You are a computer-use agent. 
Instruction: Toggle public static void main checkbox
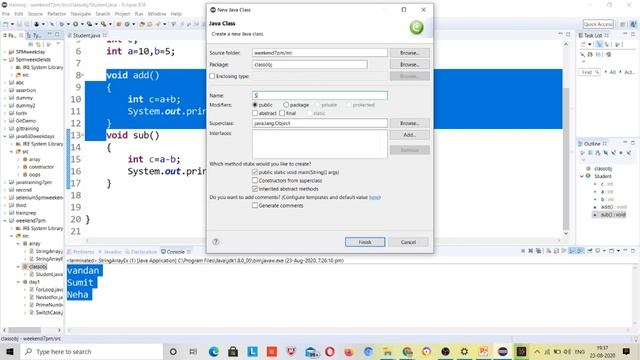pyautogui.click(x=255, y=172)
